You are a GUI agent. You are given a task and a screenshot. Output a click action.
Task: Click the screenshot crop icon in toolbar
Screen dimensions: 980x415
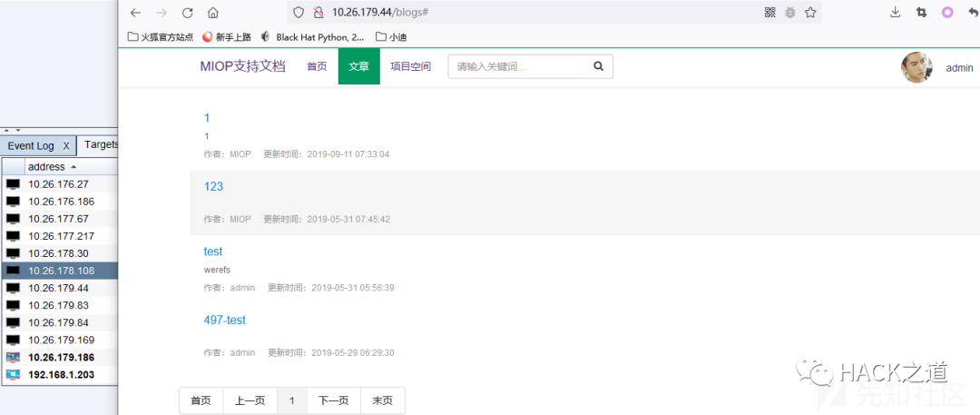click(x=921, y=13)
